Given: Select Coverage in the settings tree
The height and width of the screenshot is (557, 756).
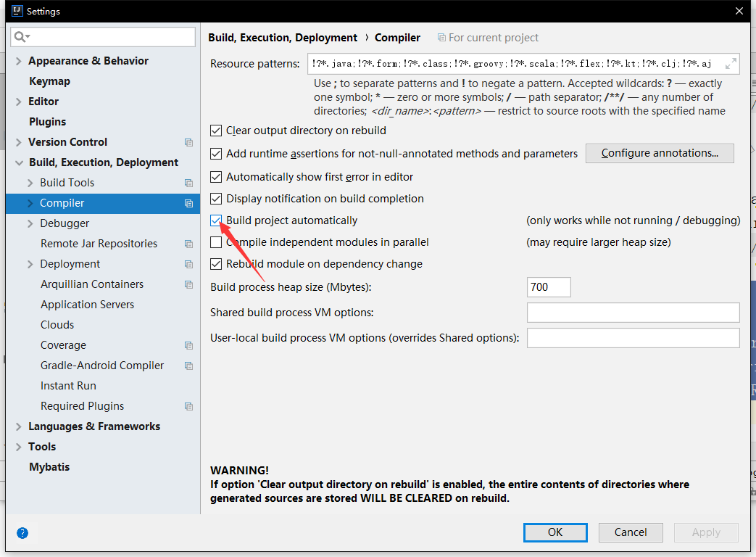Looking at the screenshot, I should (x=63, y=345).
